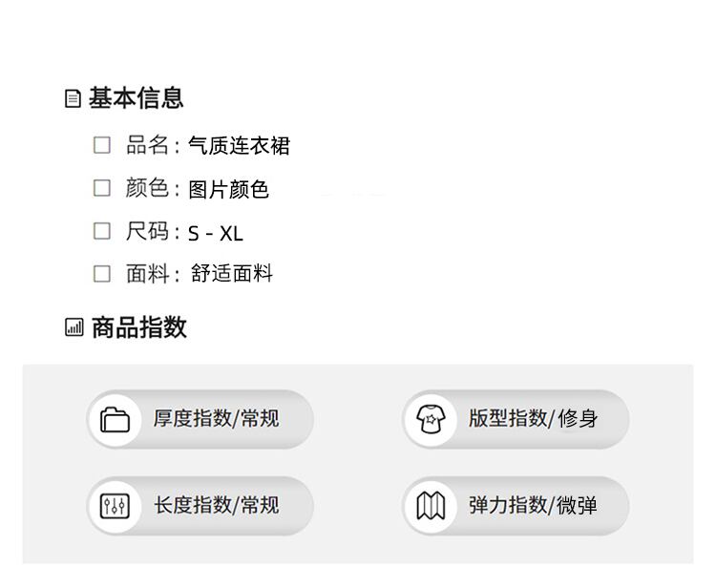Click the folded map icon for 弹力指数
This screenshot has width=716, height=588.
tap(431, 506)
